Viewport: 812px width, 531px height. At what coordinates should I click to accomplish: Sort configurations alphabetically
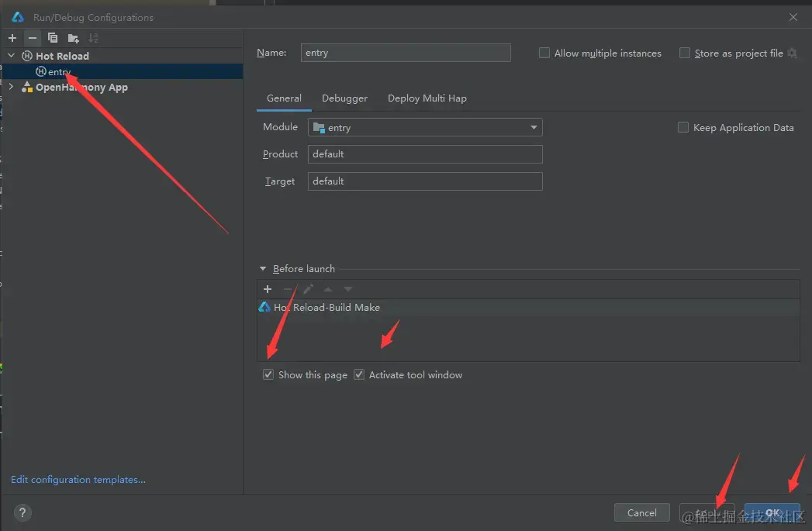[x=93, y=38]
